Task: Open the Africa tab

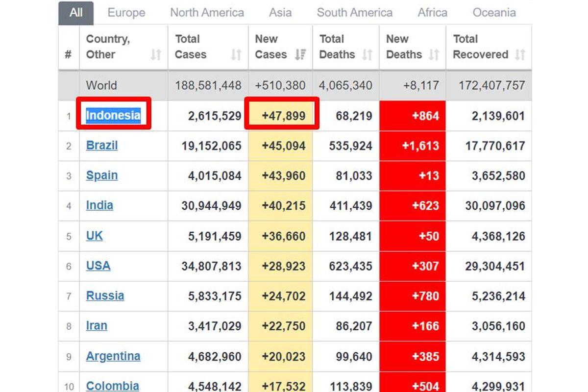Action: [432, 13]
